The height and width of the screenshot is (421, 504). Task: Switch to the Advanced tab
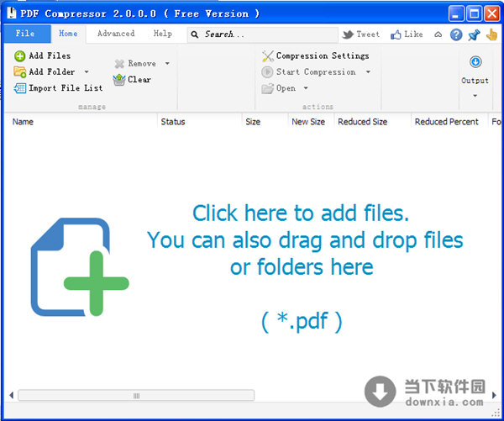pyautogui.click(x=116, y=34)
